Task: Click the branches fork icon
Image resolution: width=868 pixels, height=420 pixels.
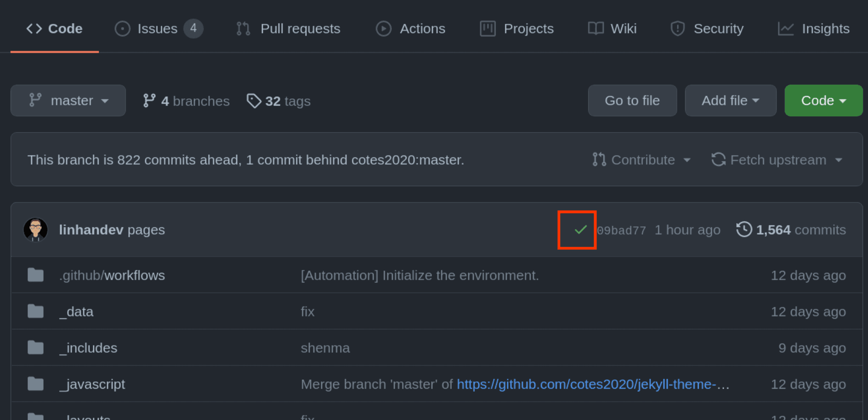Action: [149, 101]
